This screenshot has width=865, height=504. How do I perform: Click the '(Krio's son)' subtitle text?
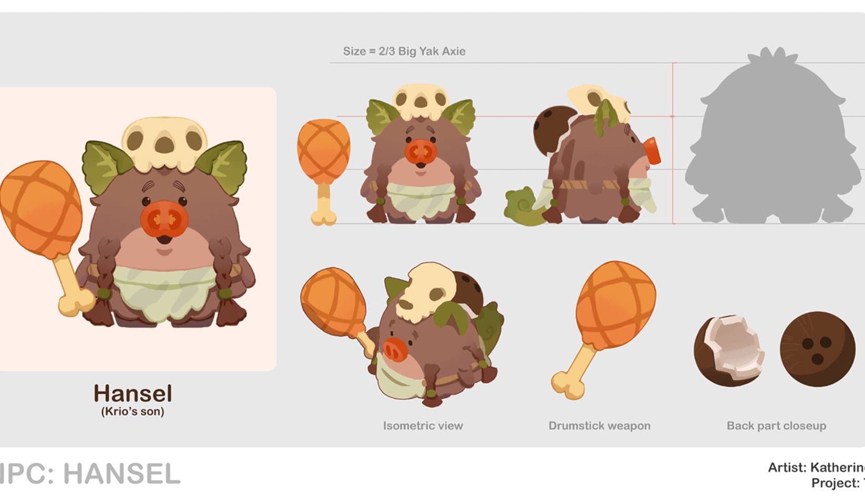133,412
